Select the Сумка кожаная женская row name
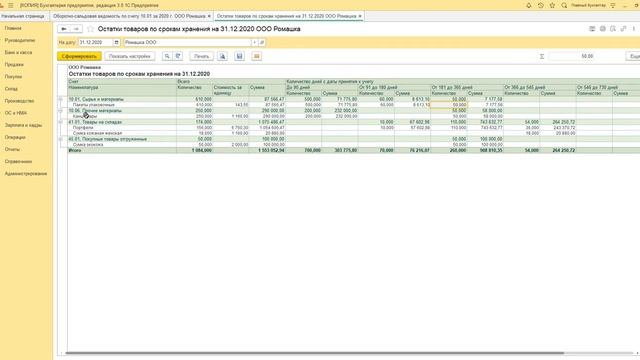This screenshot has height=360, width=640. [x=97, y=133]
